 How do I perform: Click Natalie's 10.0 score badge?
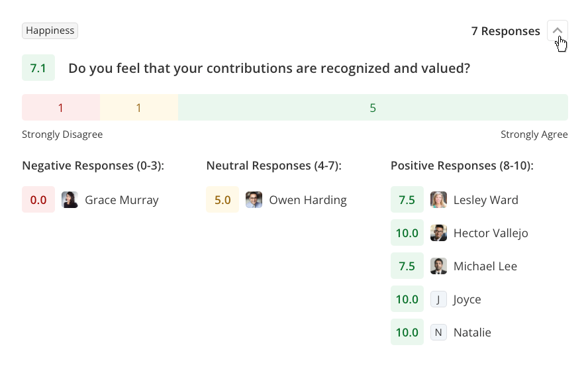click(407, 333)
